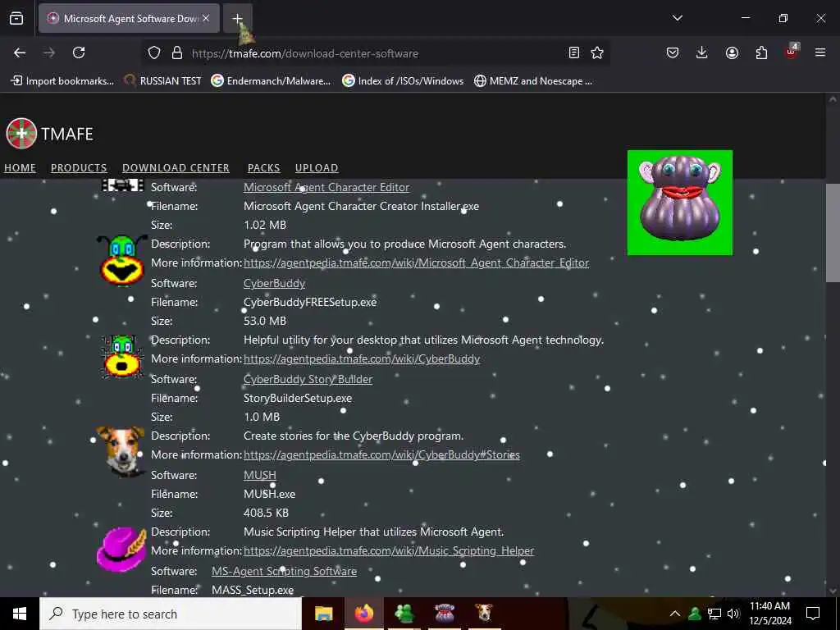Open the CyberBuddy#Stories wiki link
Image resolution: width=840 pixels, height=630 pixels.
381,454
